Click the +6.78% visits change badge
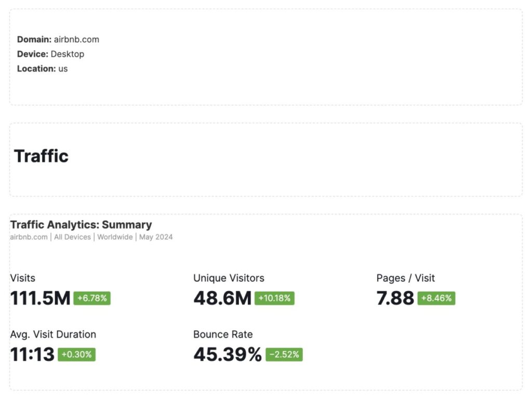 click(92, 298)
